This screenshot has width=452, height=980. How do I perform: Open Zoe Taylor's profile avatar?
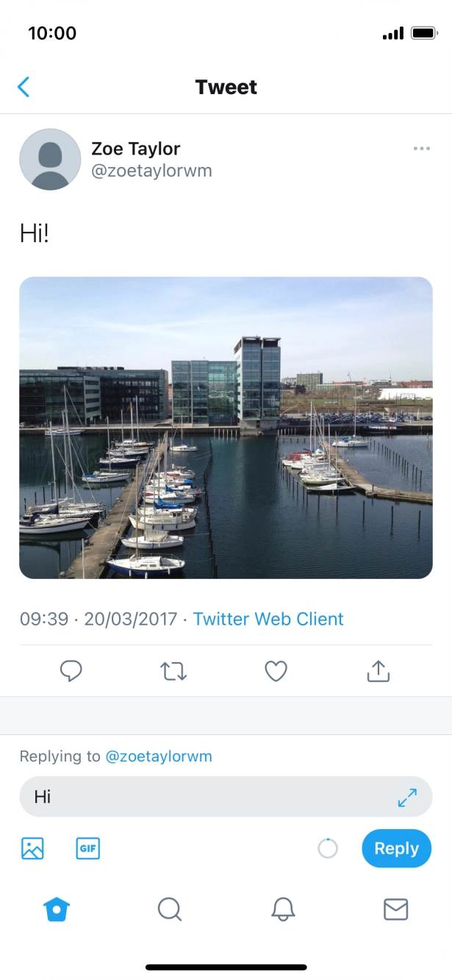50,160
